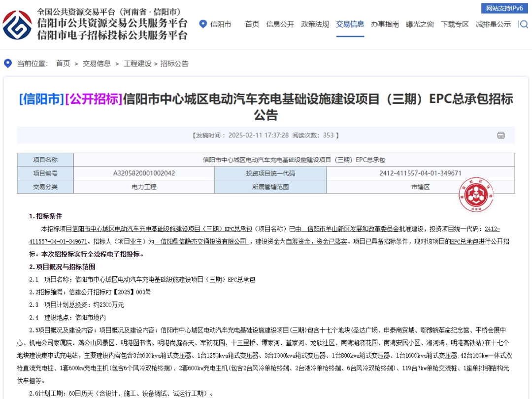Screen dimensions: 532x399
Task: Open the search magnifier icon
Action: click(x=524, y=24)
